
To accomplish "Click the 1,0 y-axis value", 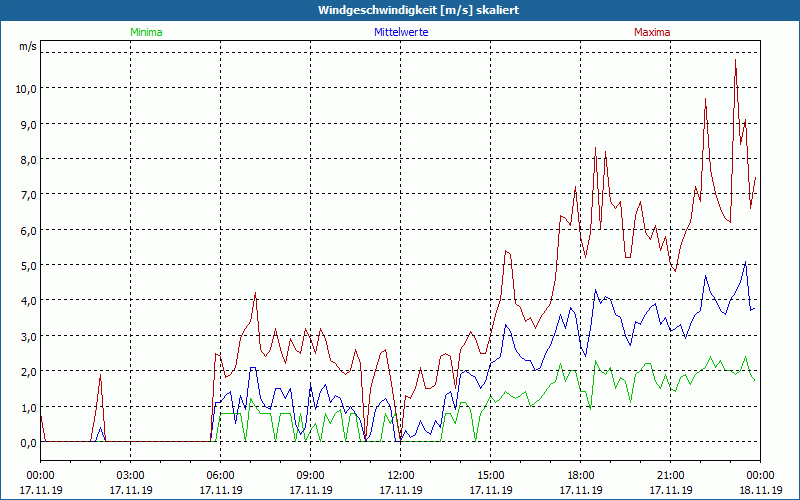I will tap(29, 407).
